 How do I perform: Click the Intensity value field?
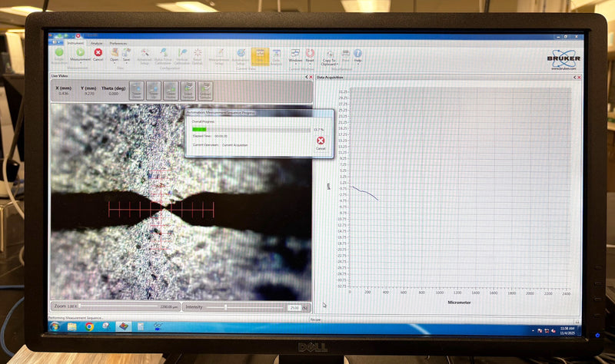294,308
